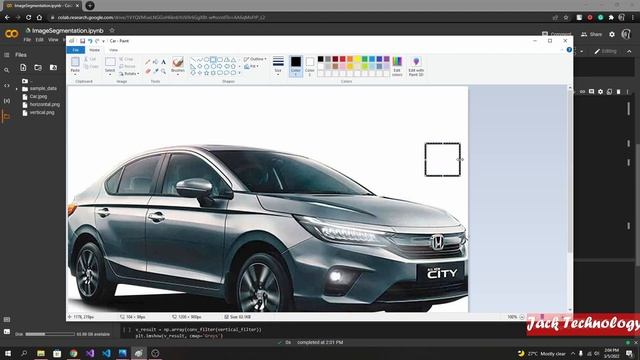
Task: Click the Crop button in Paint
Action: (126, 59)
